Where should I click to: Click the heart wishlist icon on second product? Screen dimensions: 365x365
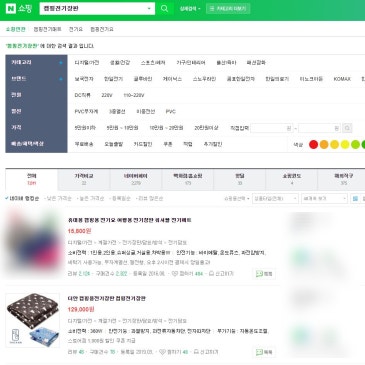(162, 352)
